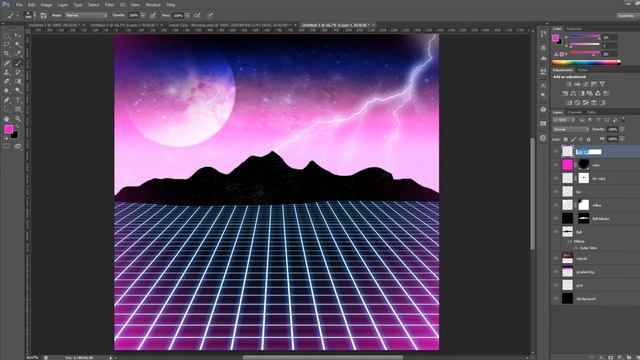
Task: Select the Hand tool
Action: pos(7,119)
